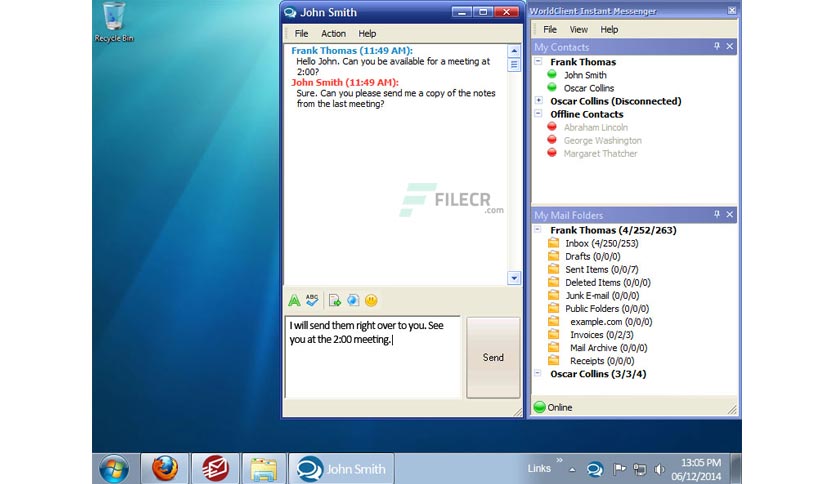
Task: Open the red mail app in taskbar
Action: [x=215, y=469]
